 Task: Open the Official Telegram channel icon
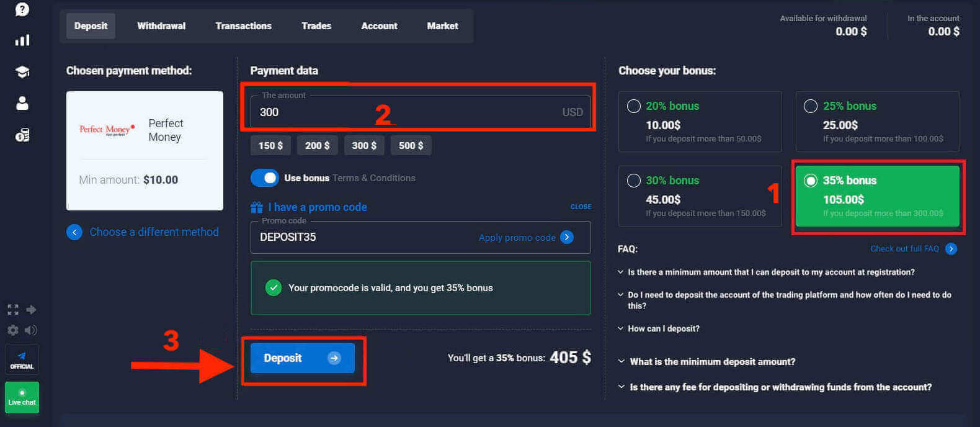(x=22, y=359)
